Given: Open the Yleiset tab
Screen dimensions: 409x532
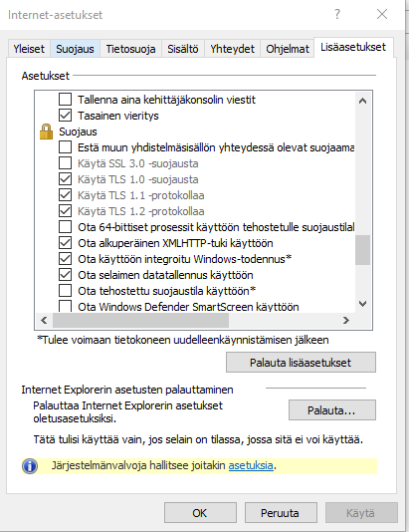Looking at the screenshot, I should pos(29,49).
